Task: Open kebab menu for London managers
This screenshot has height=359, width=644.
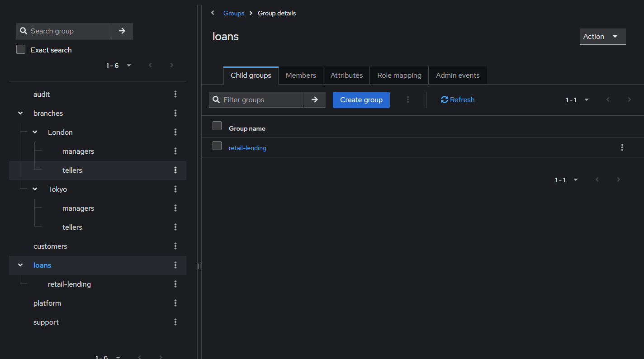Action: point(175,151)
